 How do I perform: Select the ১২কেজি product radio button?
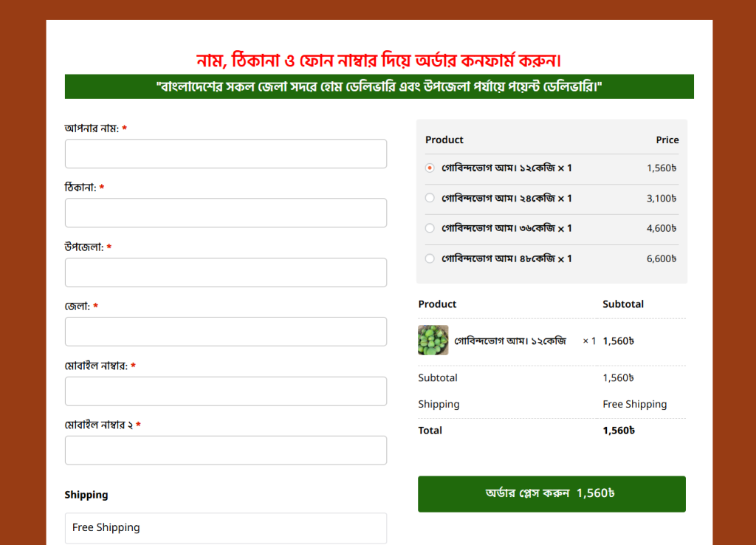430,168
